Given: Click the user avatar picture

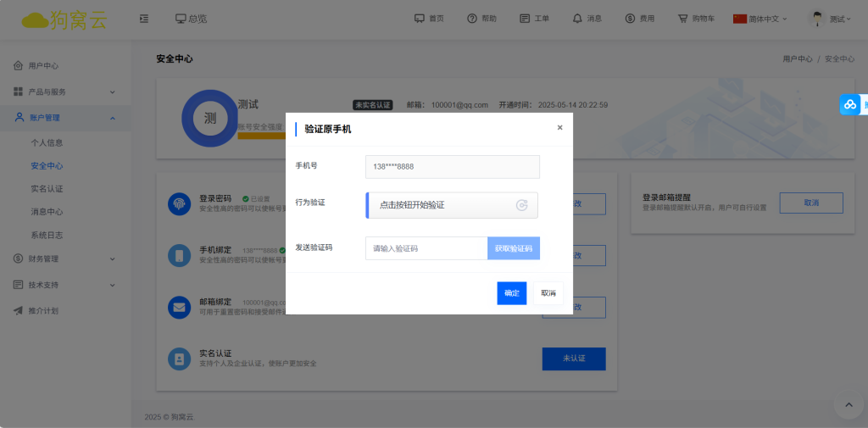Looking at the screenshot, I should click(x=816, y=19).
